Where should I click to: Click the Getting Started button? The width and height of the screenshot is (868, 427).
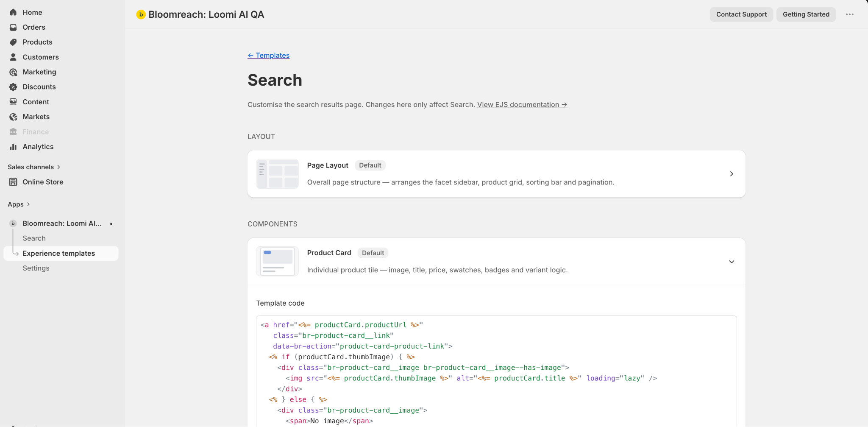pyautogui.click(x=806, y=14)
